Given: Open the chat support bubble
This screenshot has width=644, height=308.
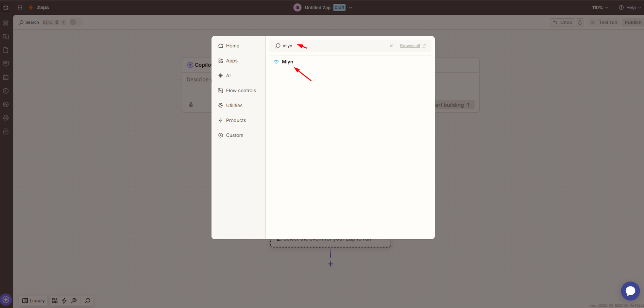Looking at the screenshot, I should click(x=630, y=291).
